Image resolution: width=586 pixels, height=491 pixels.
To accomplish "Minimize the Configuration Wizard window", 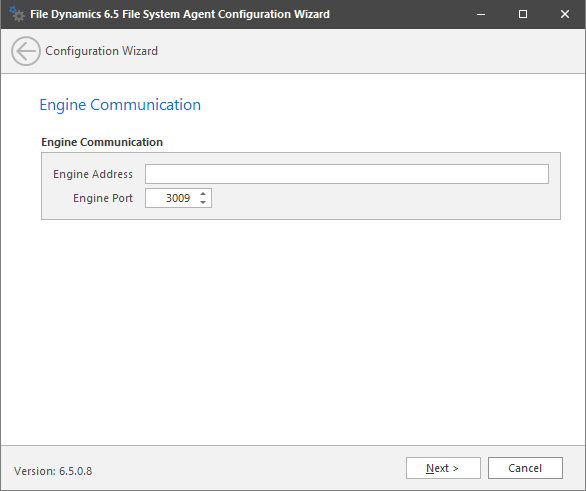I will tap(481, 14).
